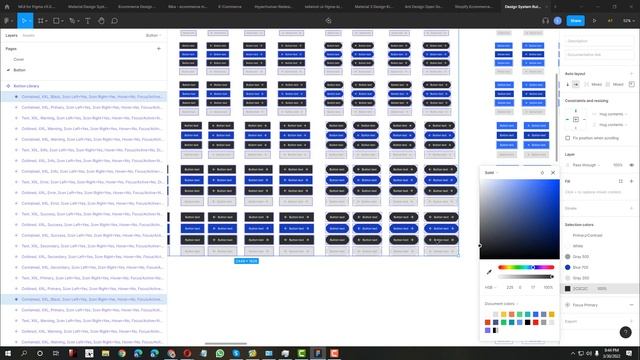The image size is (640, 360).
Task: Pick the purple document color swatch
Action: pyautogui.click(x=487, y=330)
